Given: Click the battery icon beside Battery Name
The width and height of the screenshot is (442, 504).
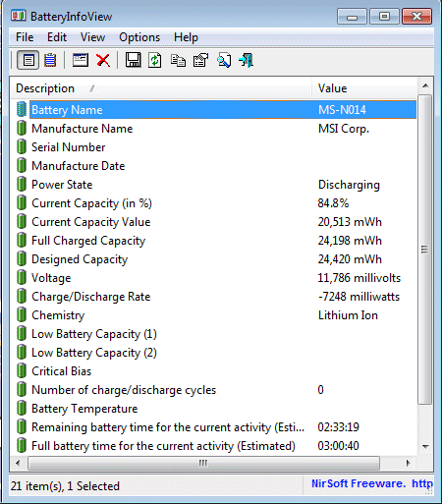Looking at the screenshot, I should coord(22,109).
